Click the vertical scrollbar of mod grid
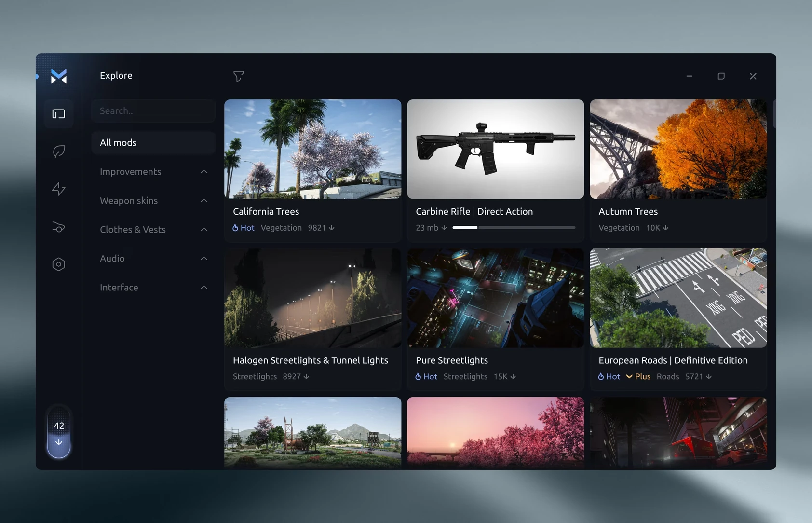This screenshot has height=523, width=812. pyautogui.click(x=774, y=114)
